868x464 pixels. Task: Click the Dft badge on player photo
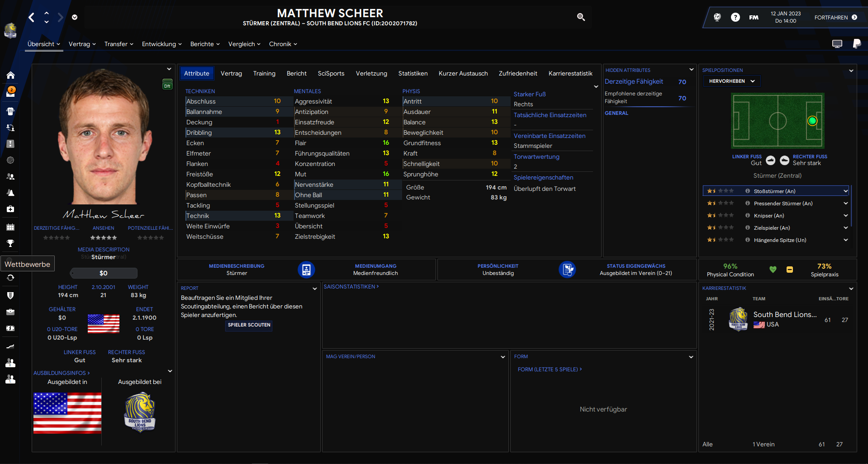pyautogui.click(x=167, y=85)
